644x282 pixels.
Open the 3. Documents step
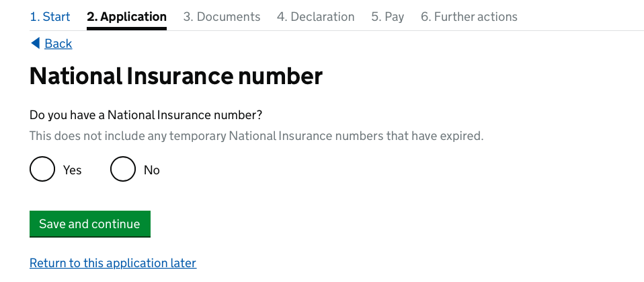coord(222,17)
